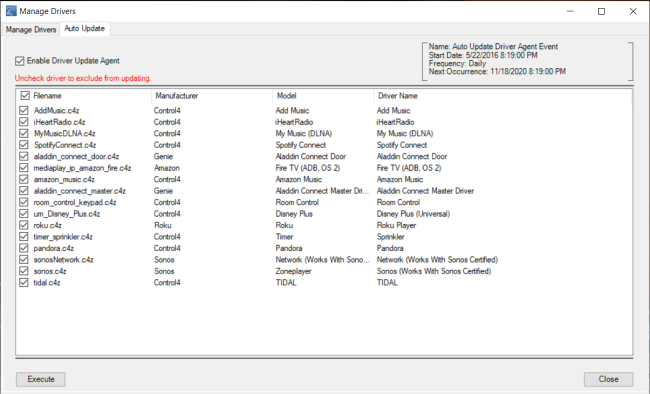The image size is (650, 394).
Task: Select the um_Disney_Plus.c4z filename
Action: tap(67, 214)
